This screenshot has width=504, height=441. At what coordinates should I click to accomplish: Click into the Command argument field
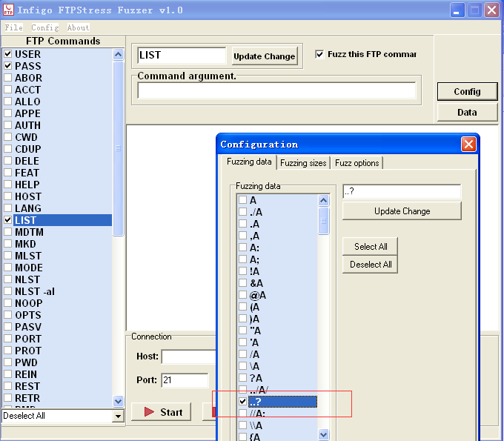pos(276,90)
